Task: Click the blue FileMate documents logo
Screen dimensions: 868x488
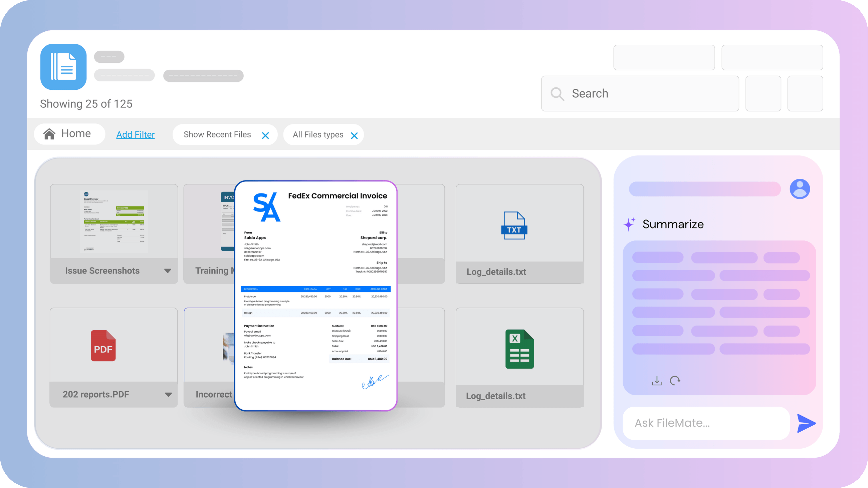Action: click(63, 67)
